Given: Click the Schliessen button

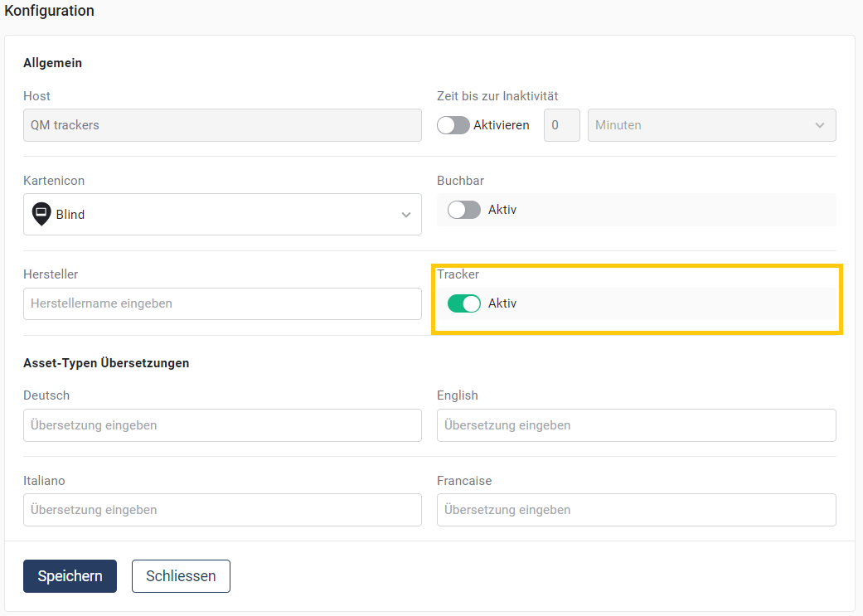Looking at the screenshot, I should (x=181, y=576).
